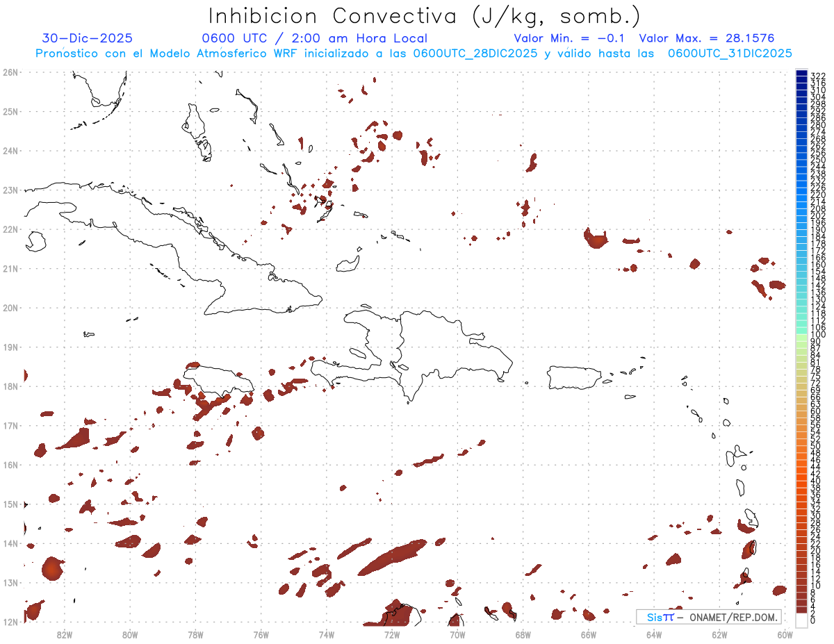
Task: Select the legend value "202"
Action: pyautogui.click(x=817, y=215)
